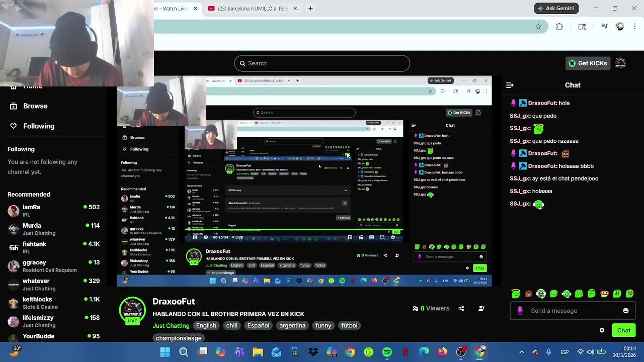Open Chrome profile avatar

(620, 27)
